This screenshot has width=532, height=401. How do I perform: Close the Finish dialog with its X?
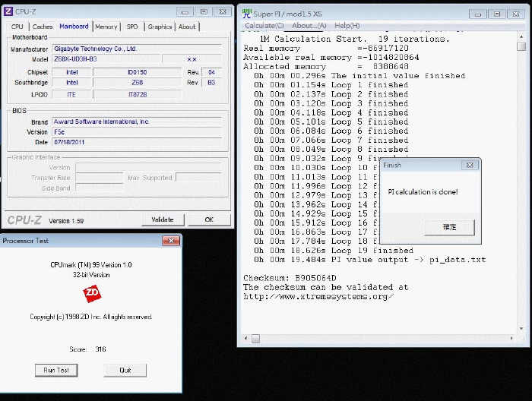[x=470, y=165]
